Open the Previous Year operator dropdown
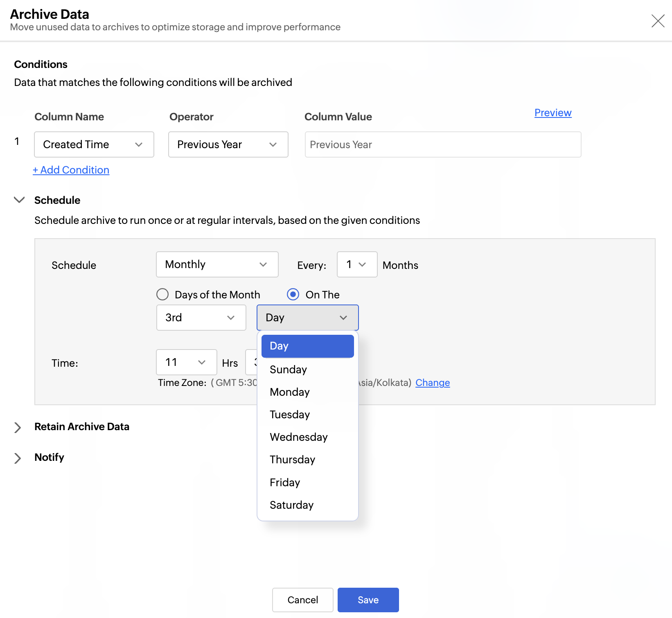This screenshot has width=672, height=618. pos(228,144)
